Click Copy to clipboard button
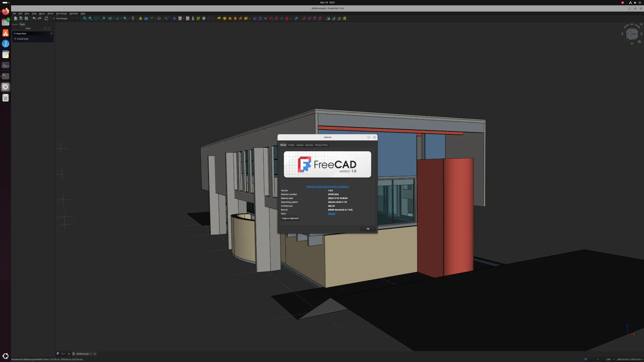Screen dimensions: 644x362 tap(290, 219)
